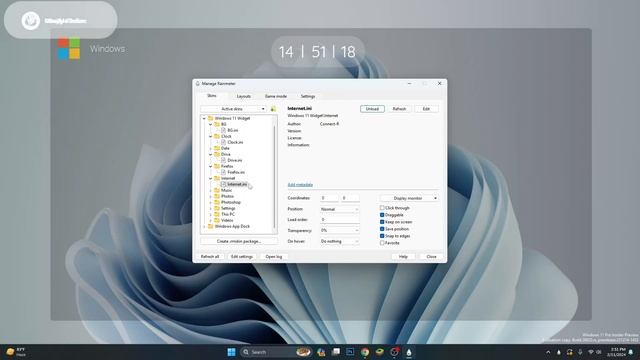Screen dimensions: 640x360
Task: Expand the Music folder arrow
Action: [x=211, y=190]
